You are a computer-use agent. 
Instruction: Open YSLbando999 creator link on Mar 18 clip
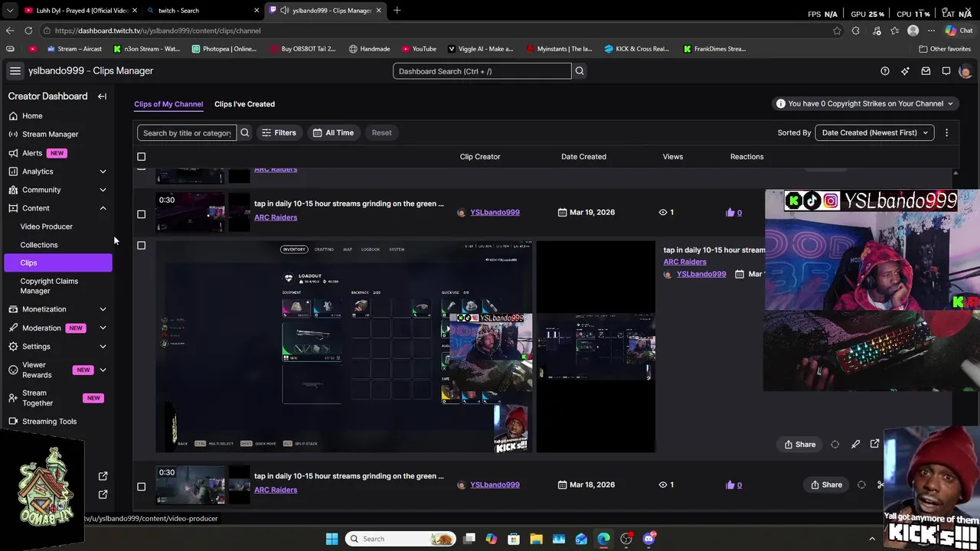tap(495, 484)
